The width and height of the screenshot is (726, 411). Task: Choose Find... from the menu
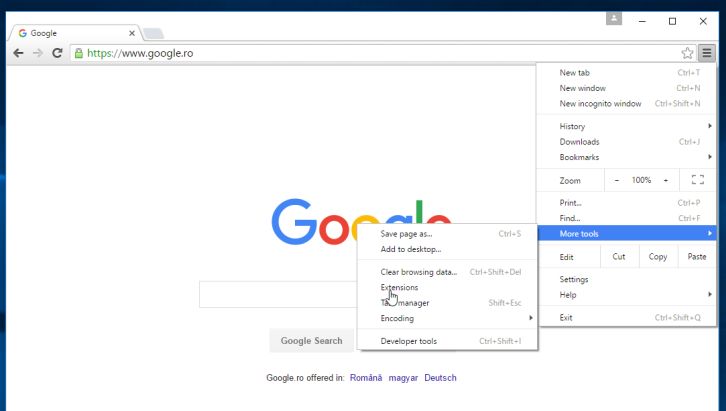click(627, 218)
